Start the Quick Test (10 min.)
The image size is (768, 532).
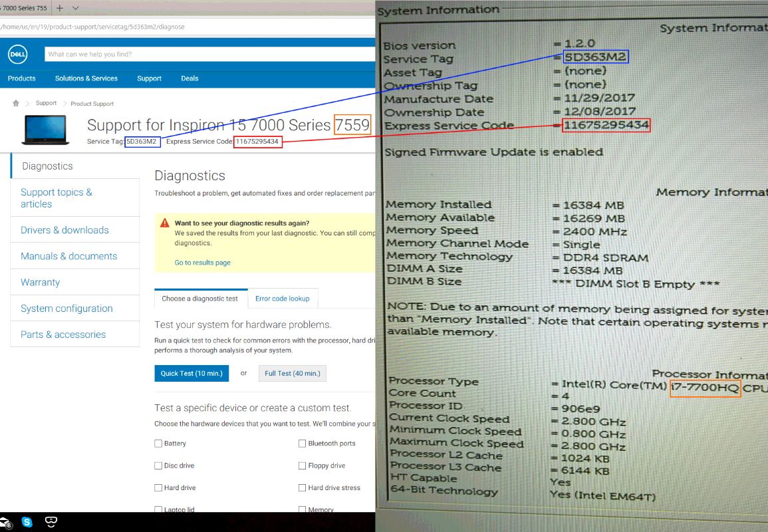[192, 373]
